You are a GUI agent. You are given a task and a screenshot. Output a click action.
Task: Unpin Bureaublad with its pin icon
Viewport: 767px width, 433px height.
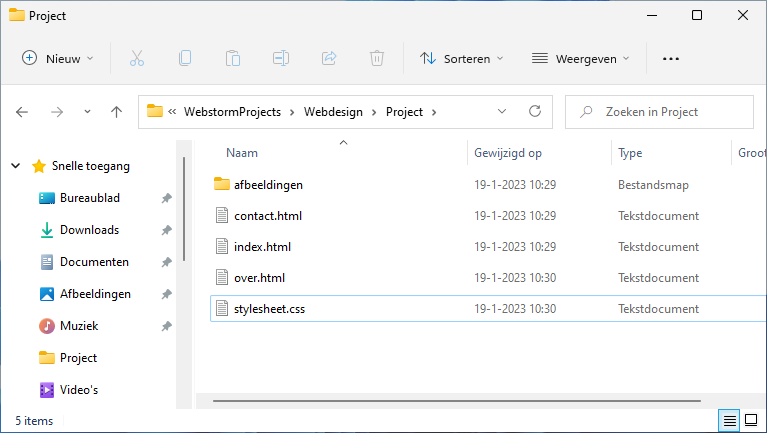167,198
